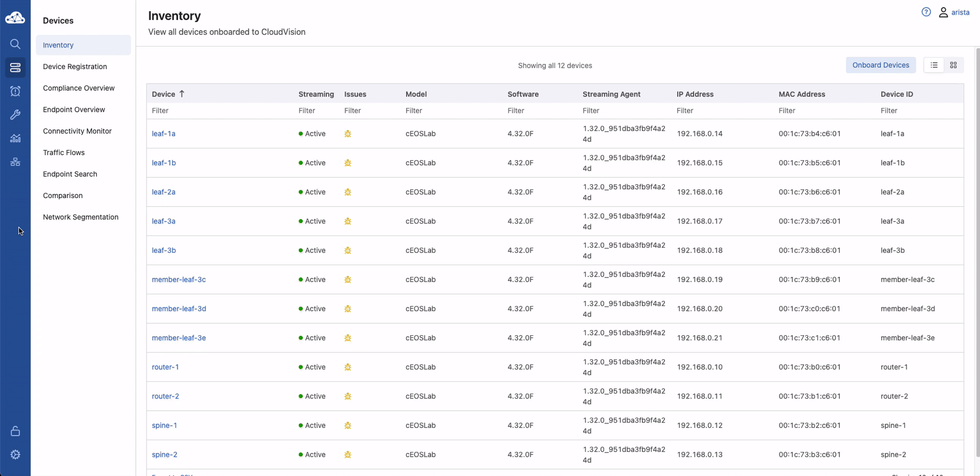Open the Metrics chart icon
Screen dimensions: 980x476
tap(15, 138)
